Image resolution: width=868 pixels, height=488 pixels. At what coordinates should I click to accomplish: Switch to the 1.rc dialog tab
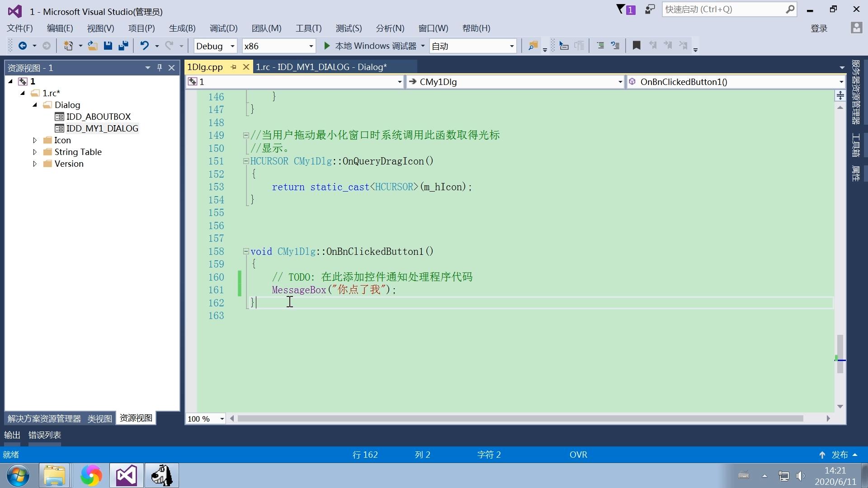(321, 66)
